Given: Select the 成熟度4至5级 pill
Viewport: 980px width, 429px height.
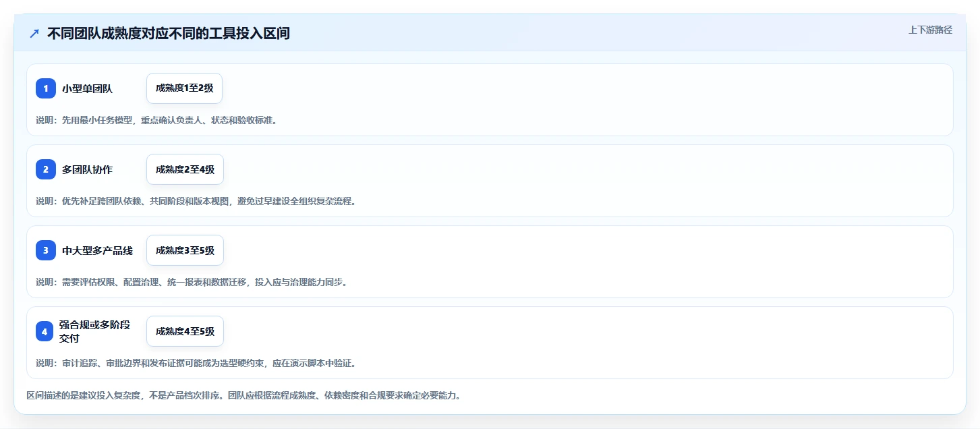Looking at the screenshot, I should click(185, 331).
